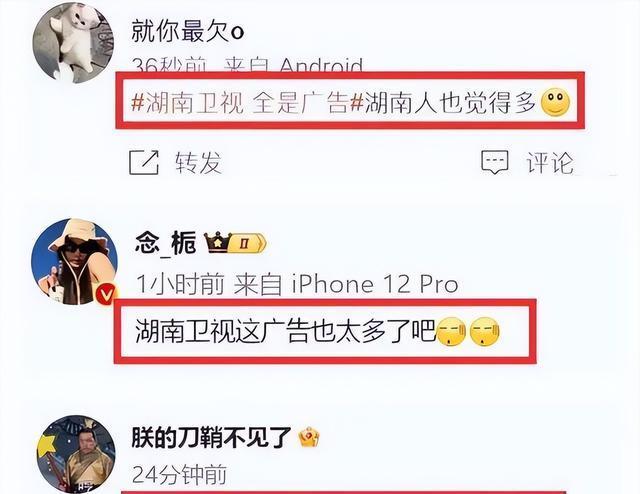Click the 24分钟前 timestamp

pos(180,475)
